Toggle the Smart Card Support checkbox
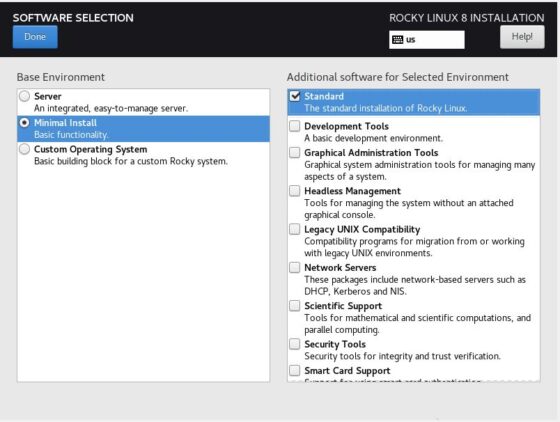 295,370
